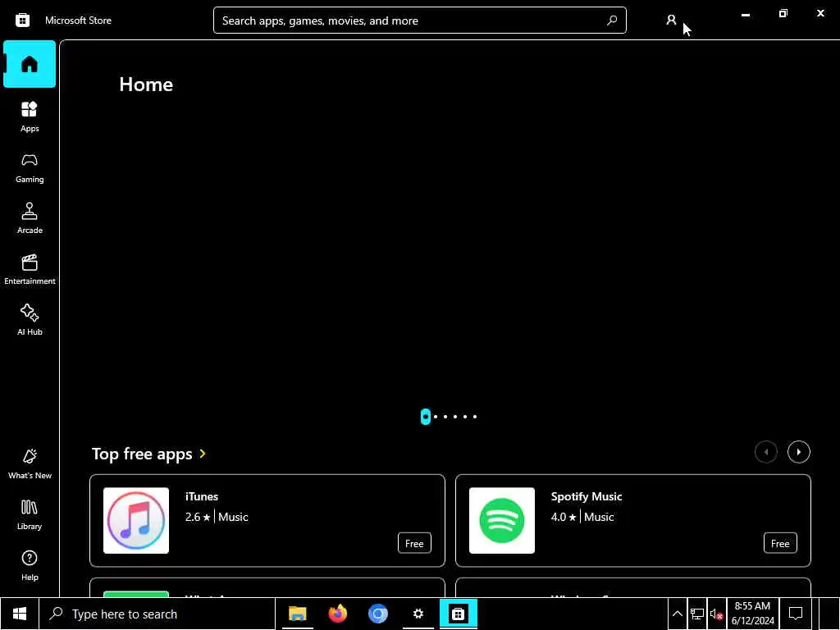The height and width of the screenshot is (630, 840).
Task: Open the taskbar clock showing 8:55 AM
Action: point(753,614)
